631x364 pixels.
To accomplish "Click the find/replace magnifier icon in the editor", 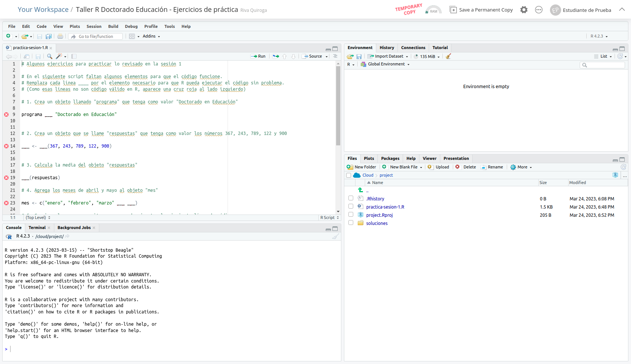I will tap(49, 57).
